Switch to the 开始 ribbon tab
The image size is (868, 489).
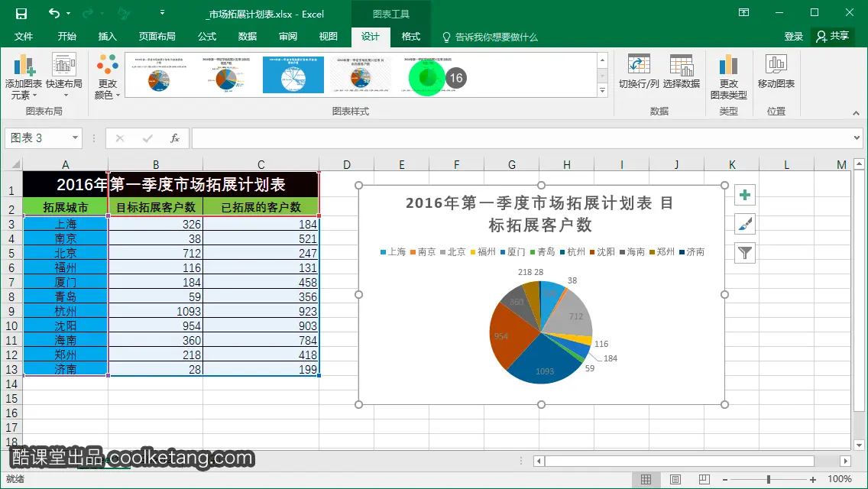pos(67,37)
